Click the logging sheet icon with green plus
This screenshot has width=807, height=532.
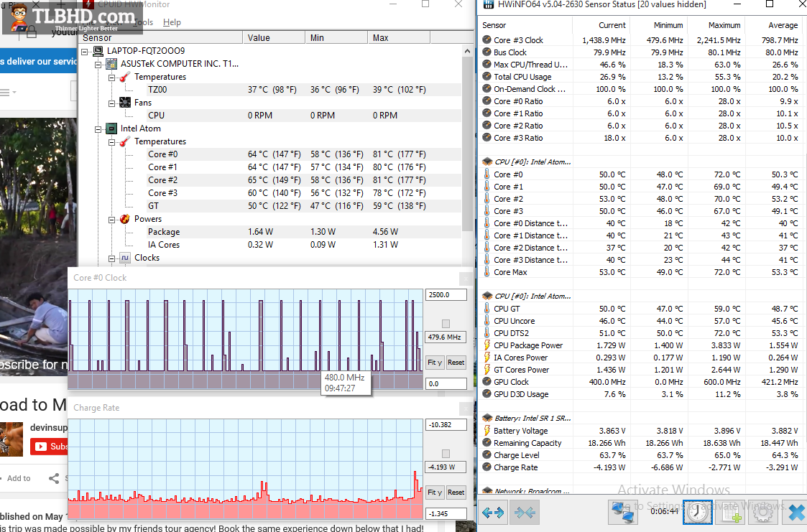(729, 512)
